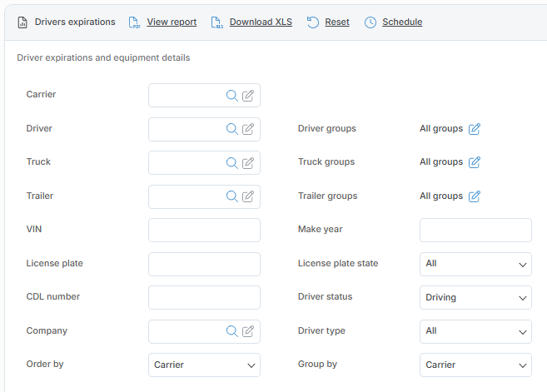Open the Driver status dropdown showing Driving
The height and width of the screenshot is (392, 547).
[475, 297]
